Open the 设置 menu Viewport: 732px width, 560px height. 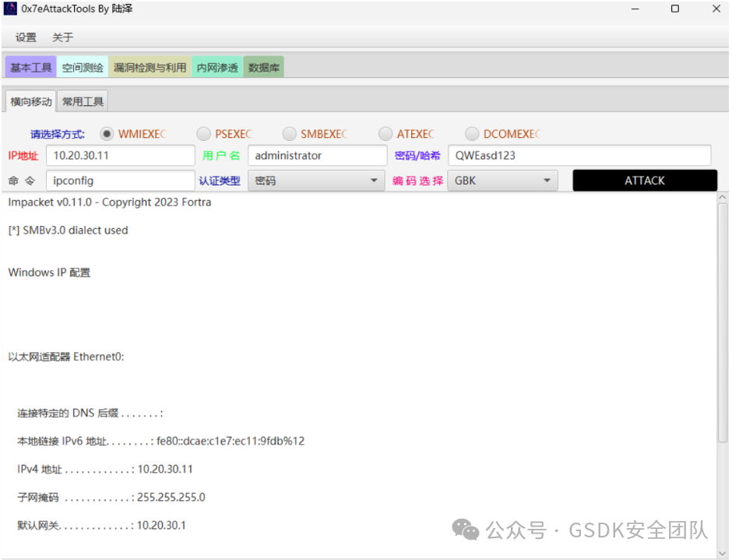[26, 37]
